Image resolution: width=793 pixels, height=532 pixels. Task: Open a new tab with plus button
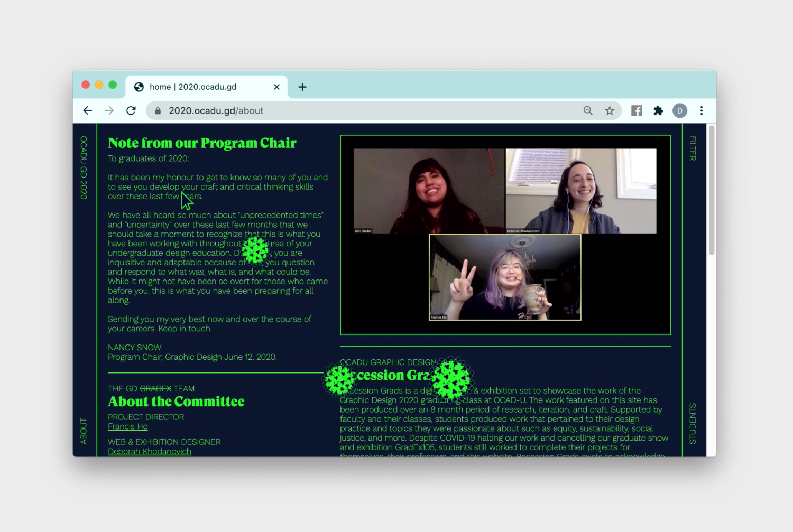pyautogui.click(x=302, y=87)
